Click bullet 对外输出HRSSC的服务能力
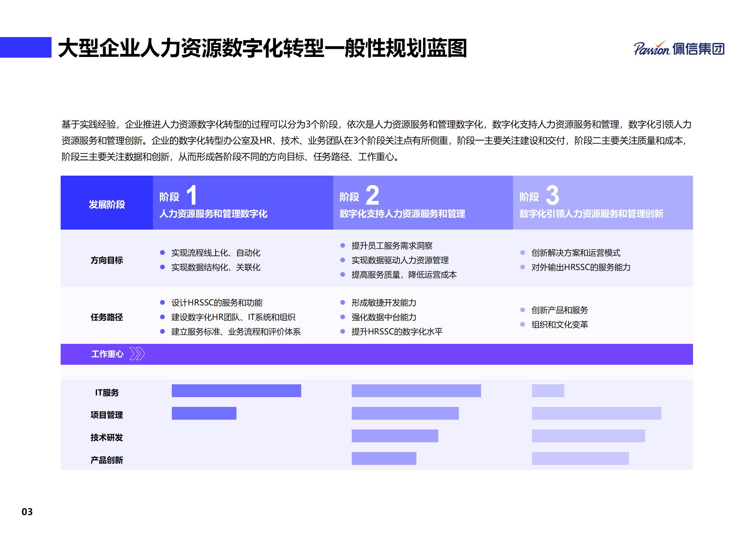Viewport: 756px width, 535px height. pyautogui.click(x=580, y=267)
